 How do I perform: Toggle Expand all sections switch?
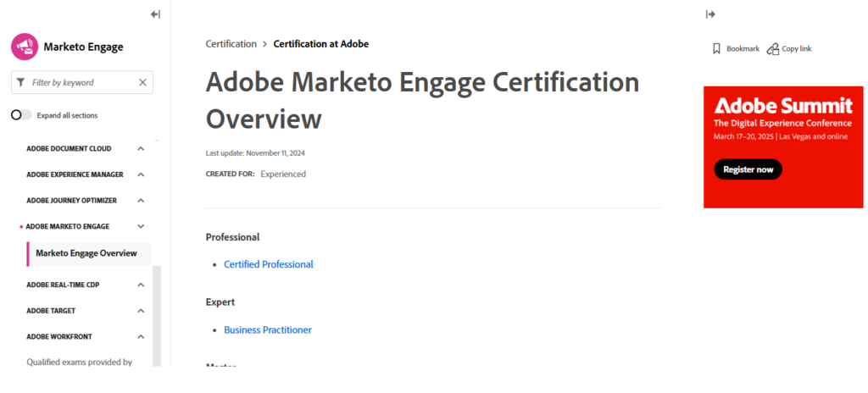[x=21, y=115]
